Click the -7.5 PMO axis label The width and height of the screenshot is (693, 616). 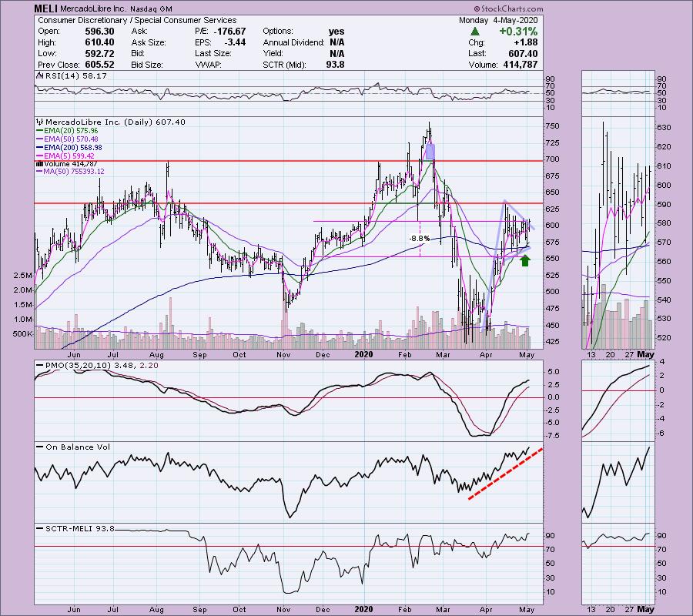point(551,436)
